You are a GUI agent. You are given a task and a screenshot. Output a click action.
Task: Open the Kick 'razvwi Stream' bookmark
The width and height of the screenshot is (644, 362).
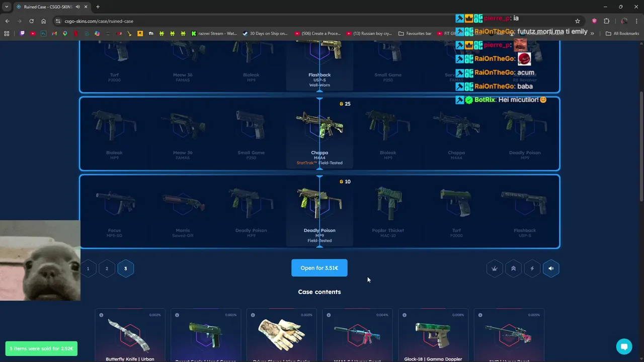(x=214, y=34)
